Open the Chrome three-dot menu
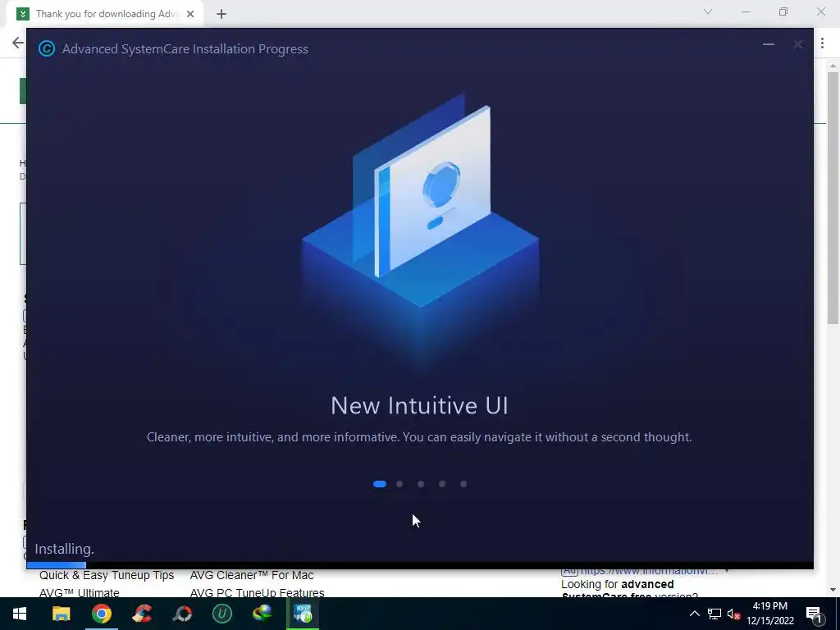Screen dimensions: 840x630 [822, 43]
